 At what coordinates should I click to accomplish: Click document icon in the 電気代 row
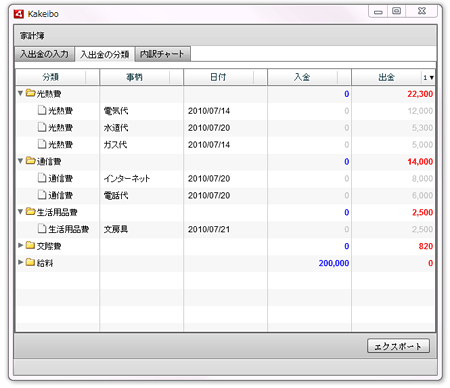click(x=42, y=110)
